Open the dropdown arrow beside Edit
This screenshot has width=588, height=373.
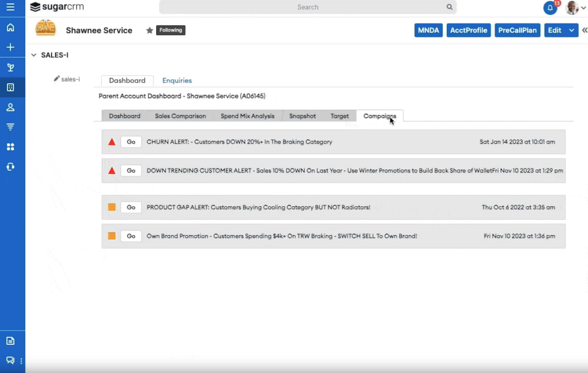tap(571, 30)
